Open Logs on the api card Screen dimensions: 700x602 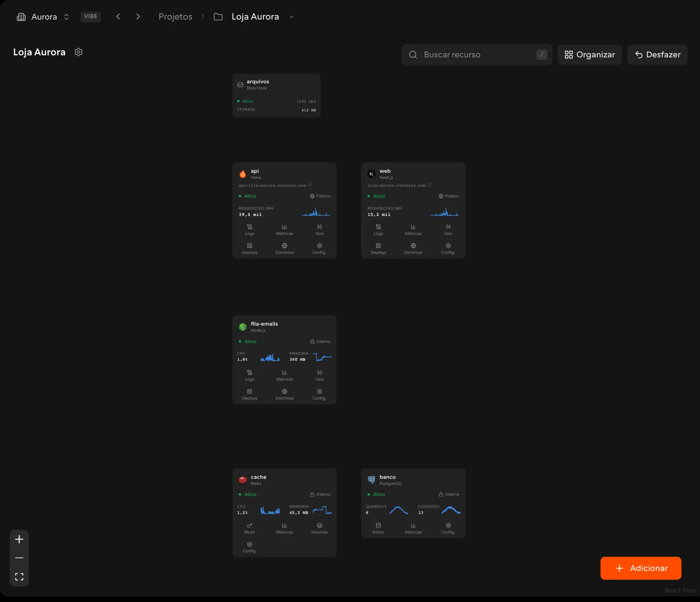pos(250,230)
